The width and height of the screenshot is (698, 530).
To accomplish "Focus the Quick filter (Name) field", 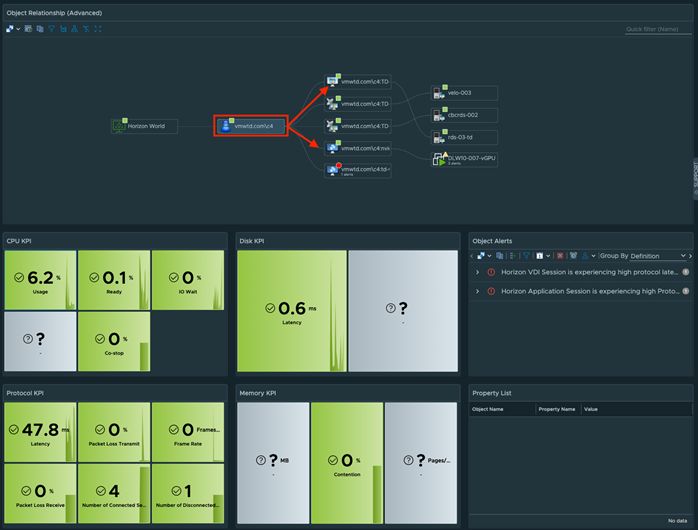I will point(658,29).
